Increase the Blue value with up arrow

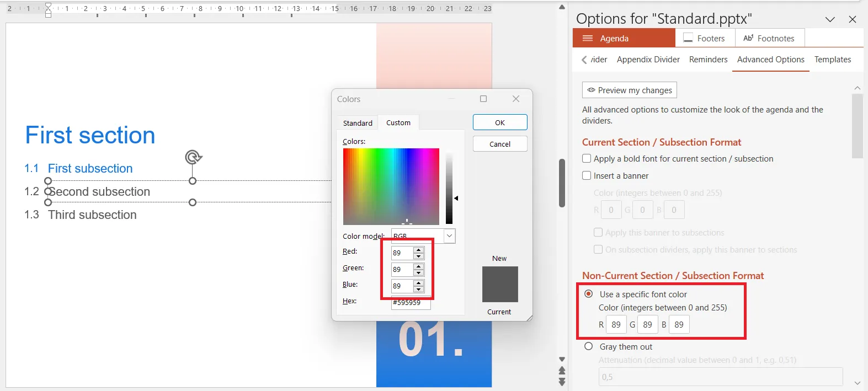[419, 283]
